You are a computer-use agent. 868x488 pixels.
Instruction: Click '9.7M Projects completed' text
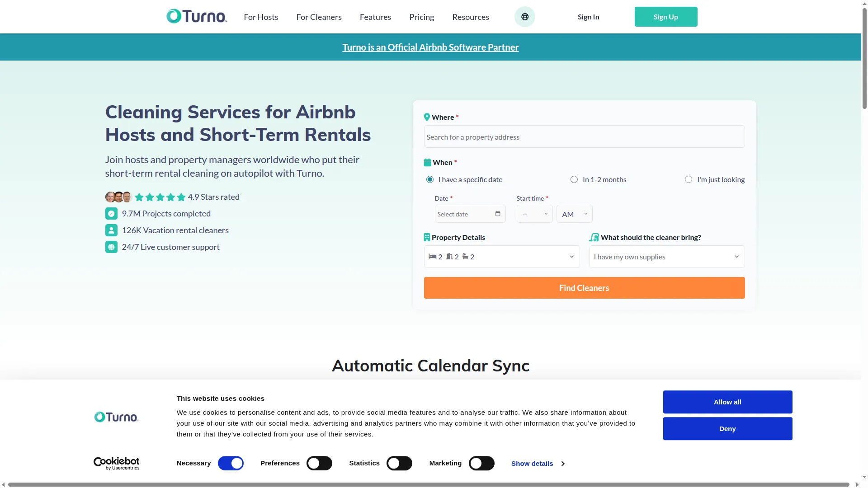pos(166,214)
